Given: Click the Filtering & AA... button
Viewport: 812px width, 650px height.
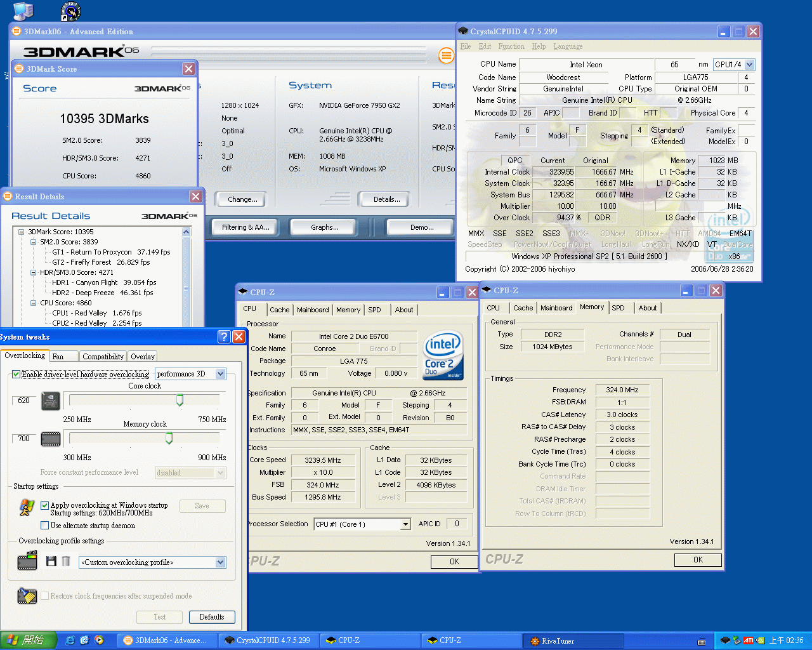Looking at the screenshot, I should 246,227.
